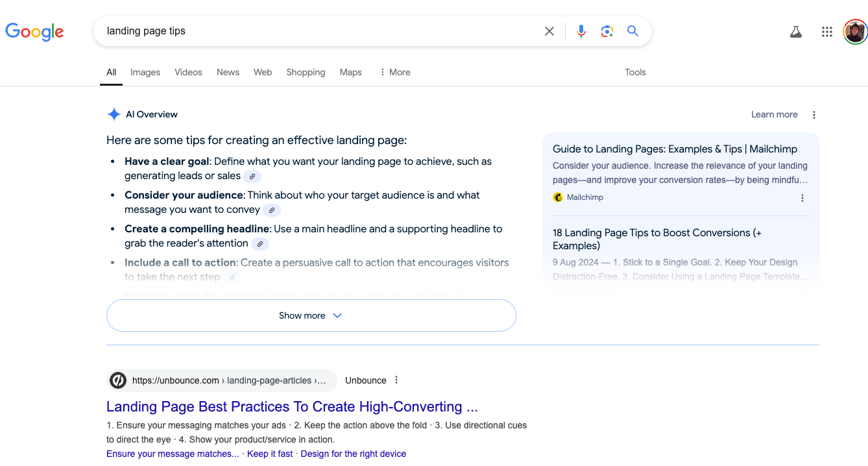This screenshot has width=868, height=466.
Task: Open the Google apps grid
Action: click(826, 31)
